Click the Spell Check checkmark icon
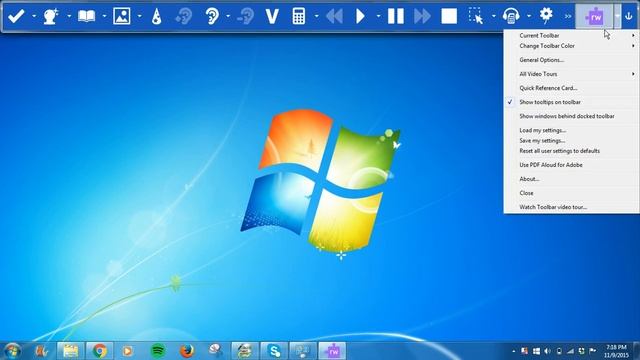 (16, 16)
